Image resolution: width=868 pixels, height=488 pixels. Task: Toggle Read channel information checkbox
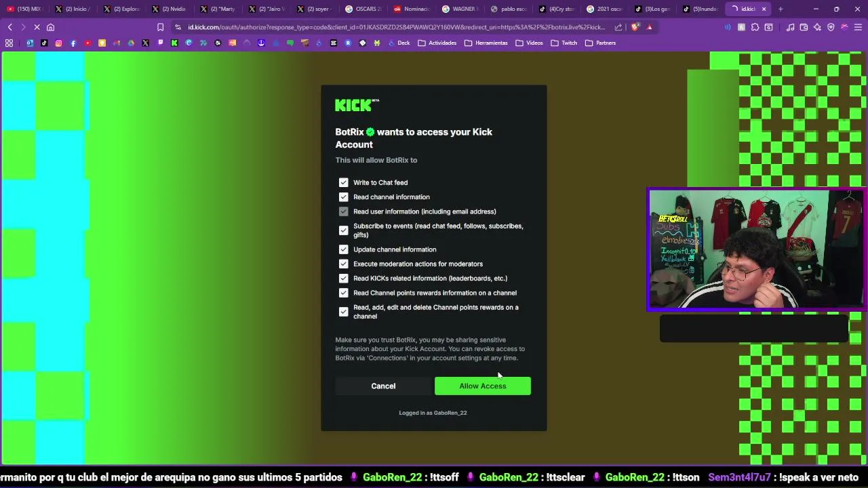pos(343,197)
